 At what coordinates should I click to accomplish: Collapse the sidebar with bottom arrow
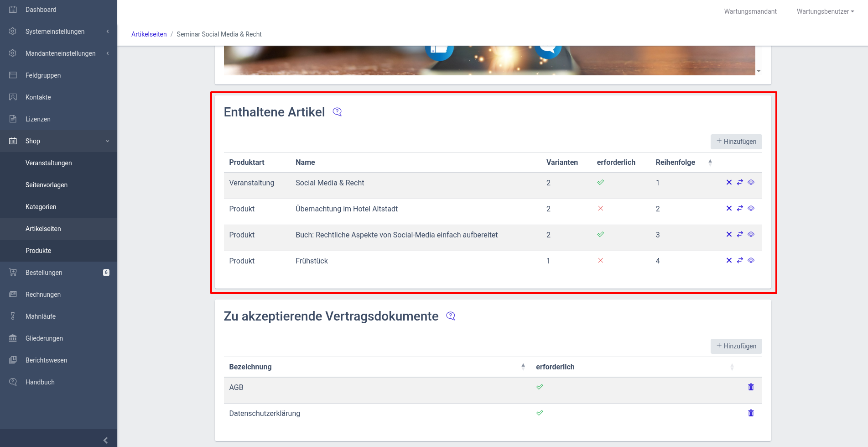(105, 440)
